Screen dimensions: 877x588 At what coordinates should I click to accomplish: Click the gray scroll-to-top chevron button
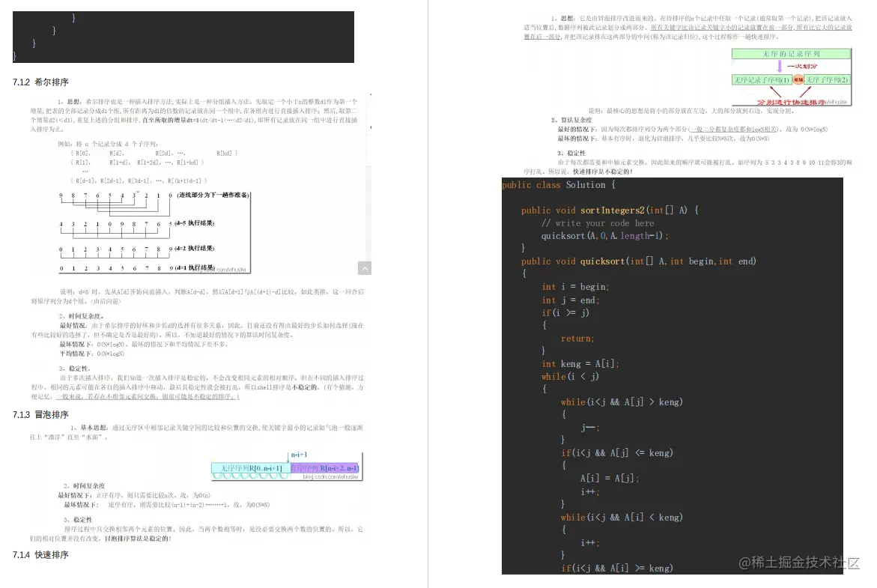click(365, 269)
